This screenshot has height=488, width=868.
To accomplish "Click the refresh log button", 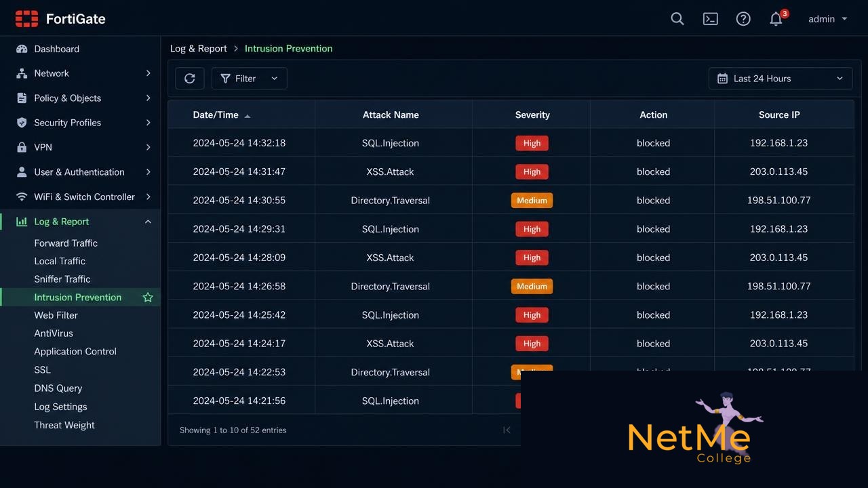I will click(190, 79).
